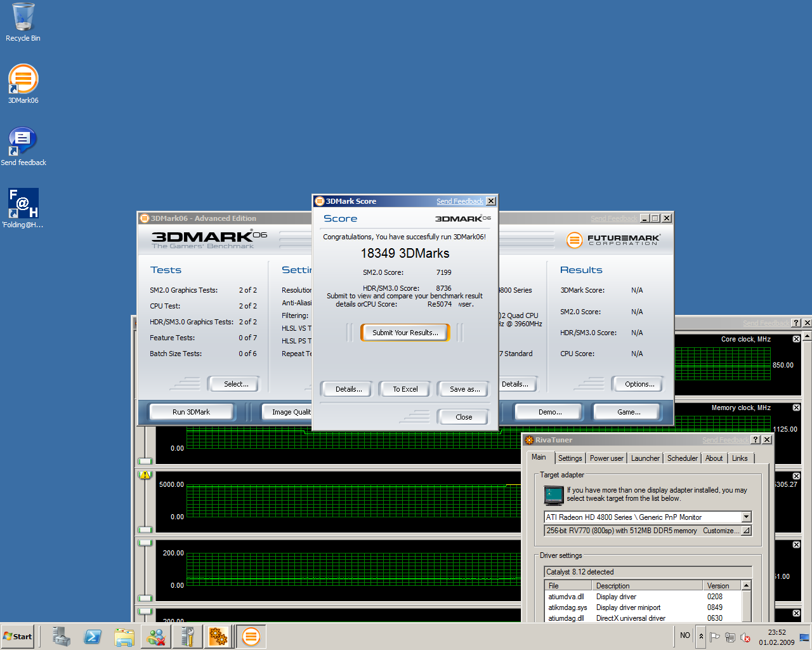
Task: Close the Memory clock graph with its X
Action: (796, 408)
